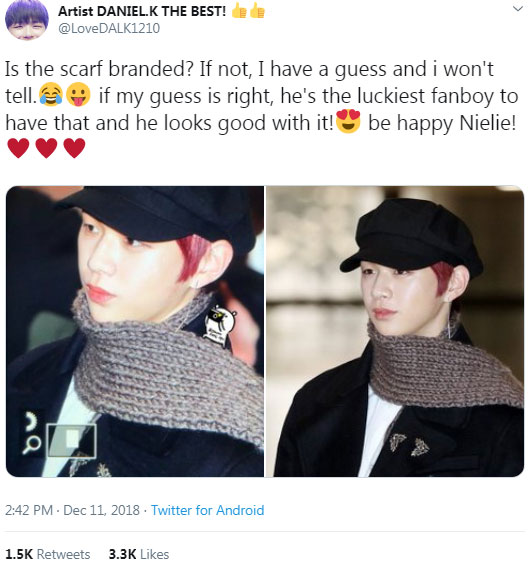Click the laughing tears emoji
Screen dimensions: 530x566
coord(51,95)
